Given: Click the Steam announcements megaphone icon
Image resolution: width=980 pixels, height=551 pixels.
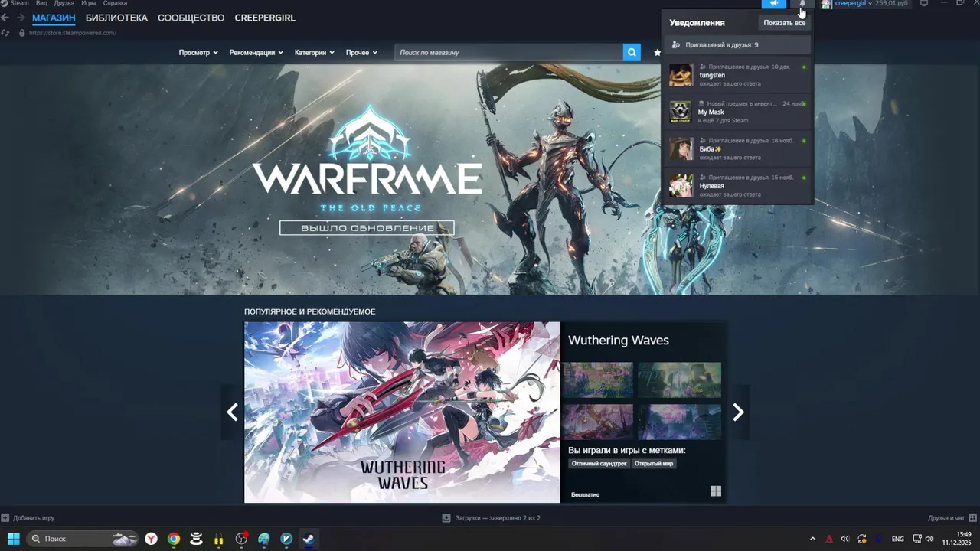Looking at the screenshot, I should [774, 4].
